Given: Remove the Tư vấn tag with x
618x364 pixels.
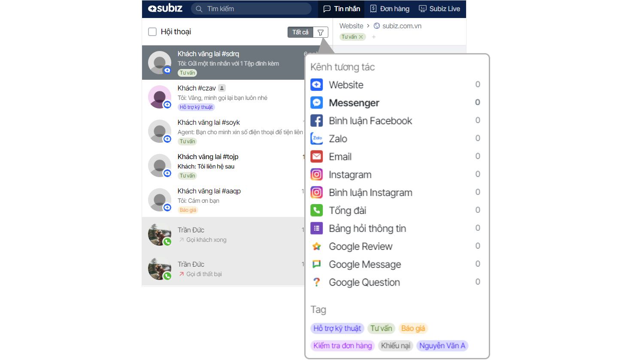Looking at the screenshot, I should point(361,37).
